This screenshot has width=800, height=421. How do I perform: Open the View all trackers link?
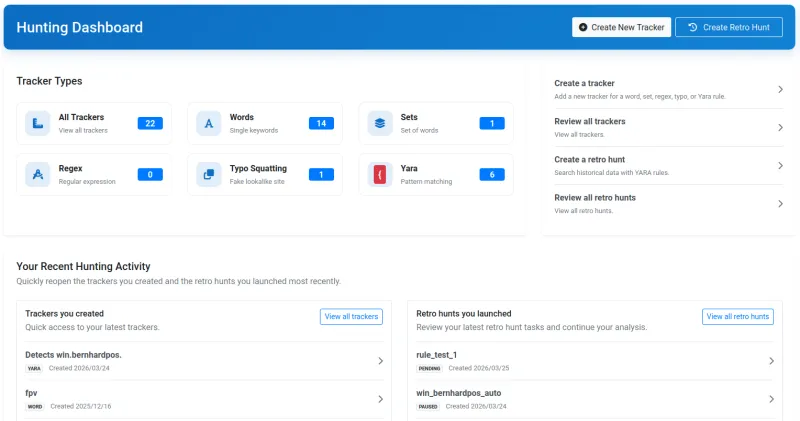click(352, 316)
